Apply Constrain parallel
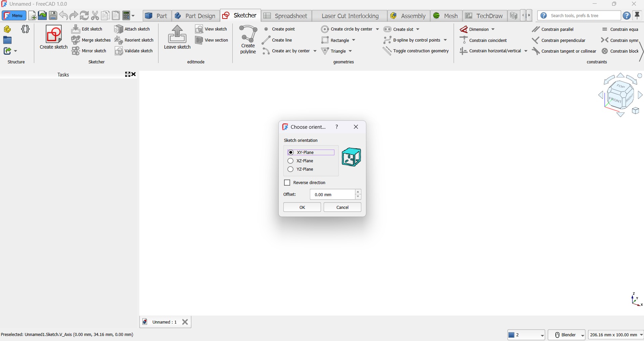 (x=553, y=29)
